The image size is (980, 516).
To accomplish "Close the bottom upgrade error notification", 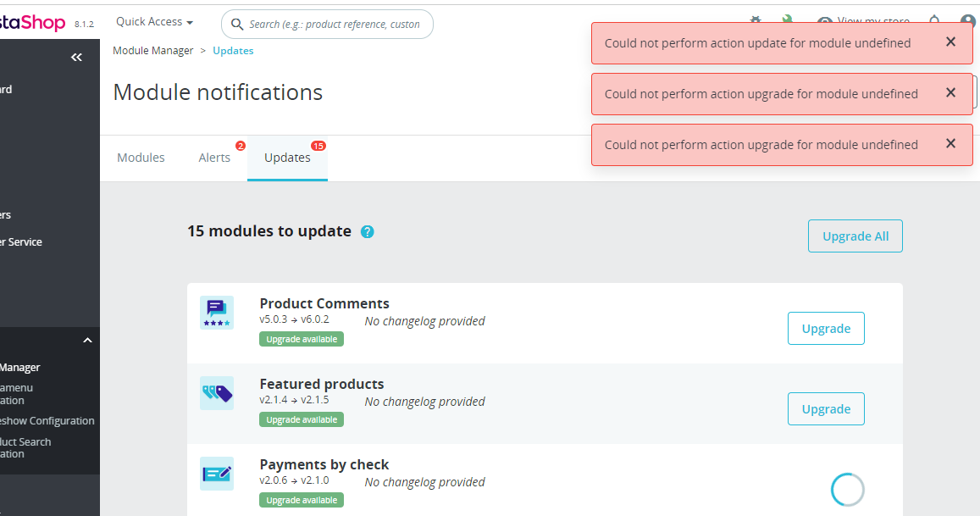I will (x=950, y=144).
